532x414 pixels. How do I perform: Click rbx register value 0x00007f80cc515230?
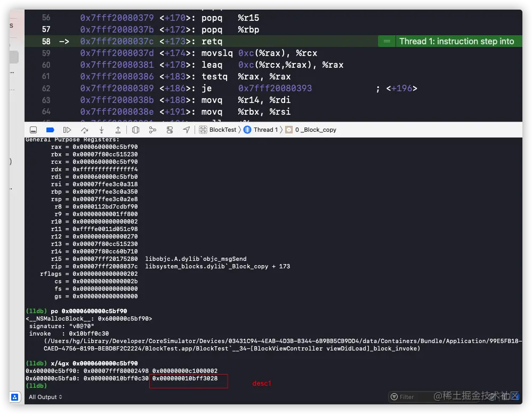point(105,154)
